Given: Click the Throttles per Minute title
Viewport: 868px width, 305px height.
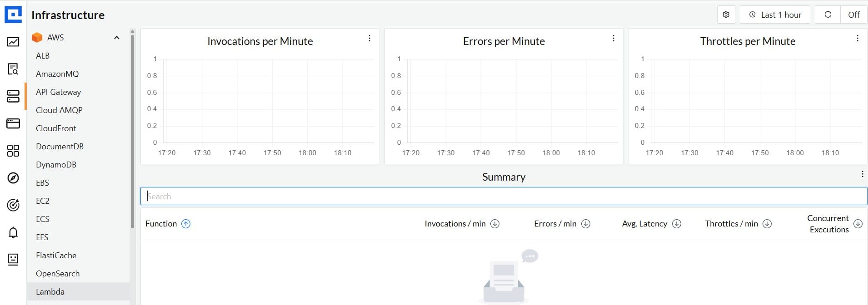Looking at the screenshot, I should [748, 41].
